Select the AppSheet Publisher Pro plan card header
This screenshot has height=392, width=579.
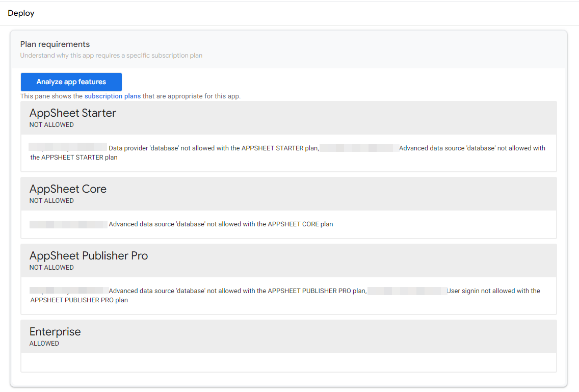click(x=89, y=255)
